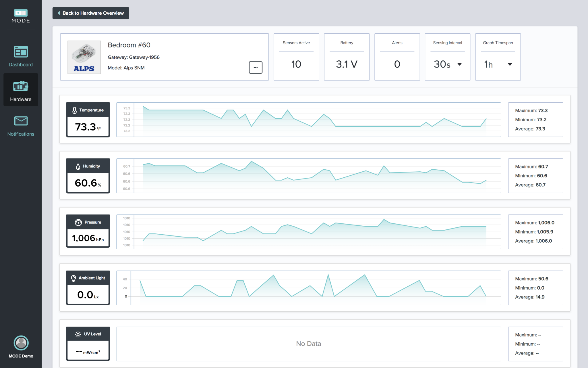Click the Alerts count tile

(397, 57)
